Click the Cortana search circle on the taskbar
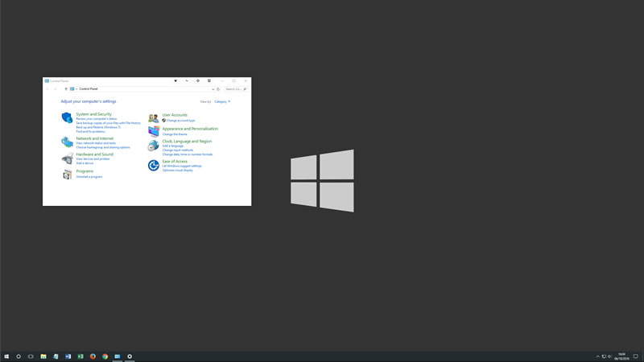This screenshot has width=644, height=362. point(19,356)
